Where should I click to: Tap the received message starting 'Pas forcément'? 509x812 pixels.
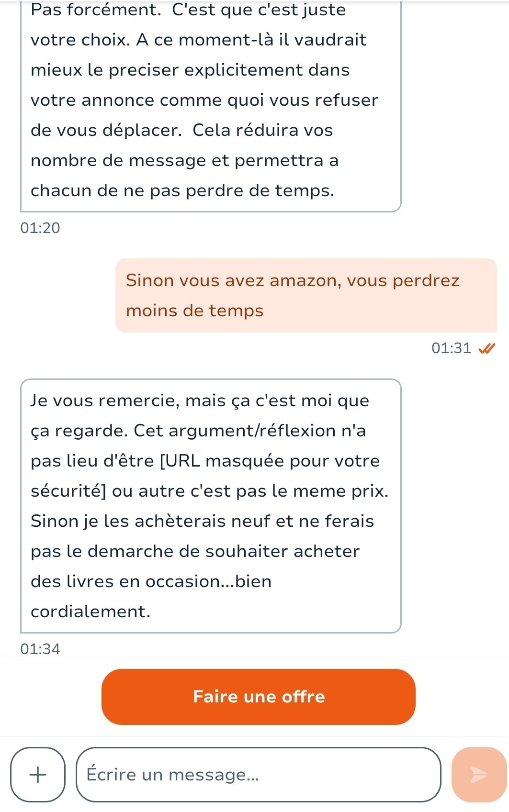click(x=211, y=105)
